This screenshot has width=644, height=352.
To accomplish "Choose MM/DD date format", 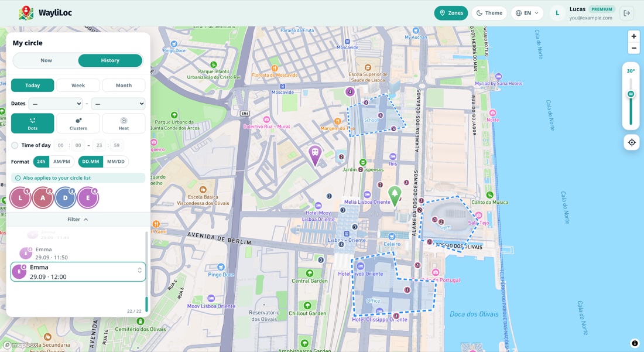I will click(116, 162).
